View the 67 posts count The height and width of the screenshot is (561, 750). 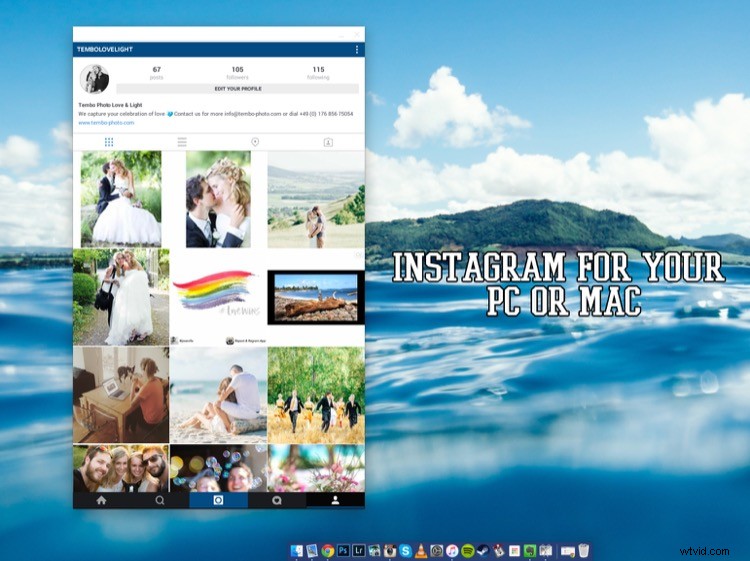(156, 73)
